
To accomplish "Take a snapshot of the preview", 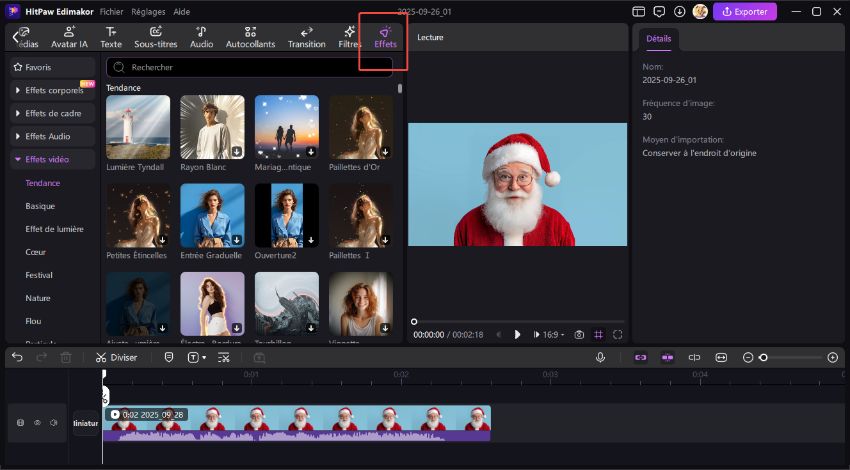I will (x=579, y=335).
